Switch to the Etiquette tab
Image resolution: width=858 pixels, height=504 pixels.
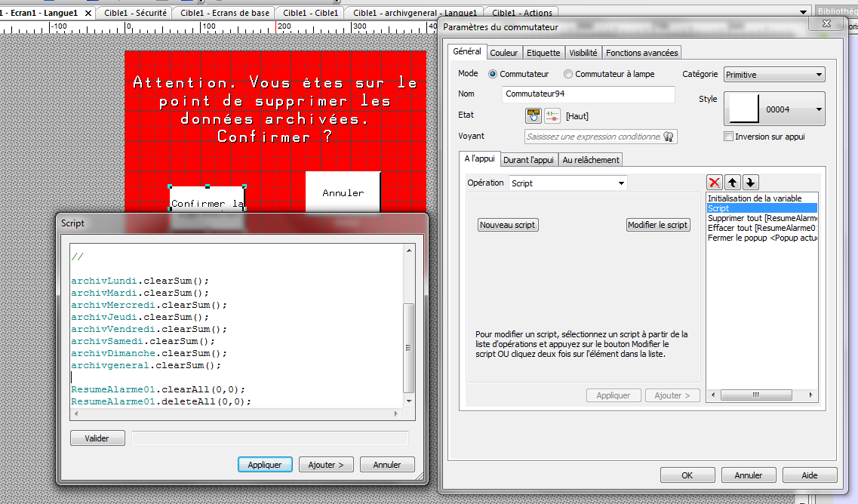click(x=543, y=53)
